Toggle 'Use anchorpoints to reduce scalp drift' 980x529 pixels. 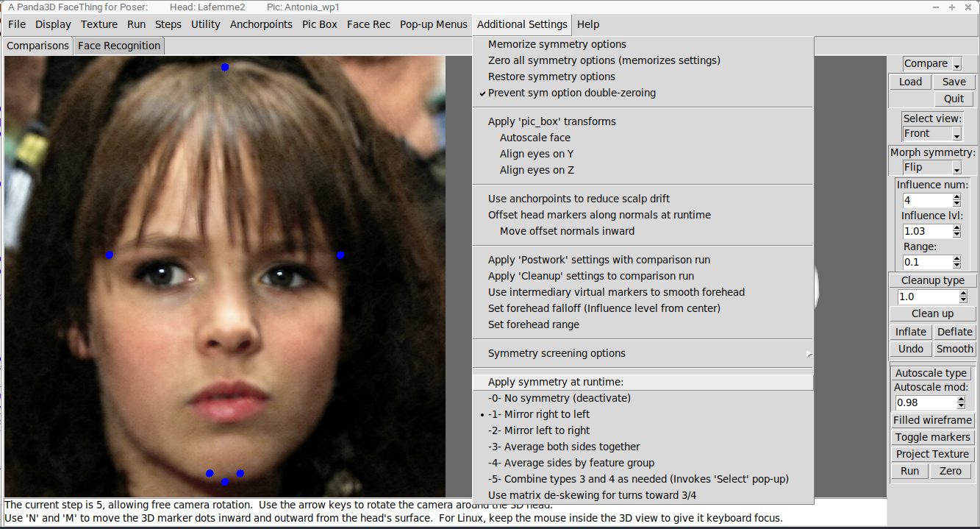coord(643,199)
